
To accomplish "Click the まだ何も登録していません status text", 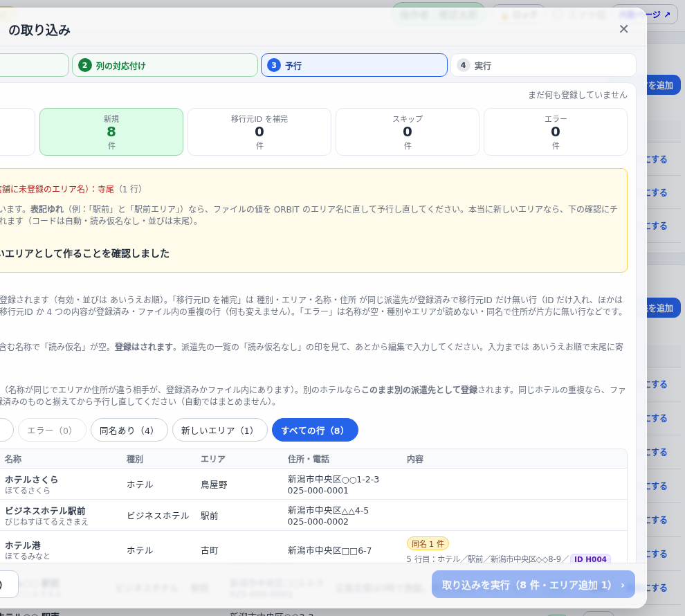I will [578, 95].
